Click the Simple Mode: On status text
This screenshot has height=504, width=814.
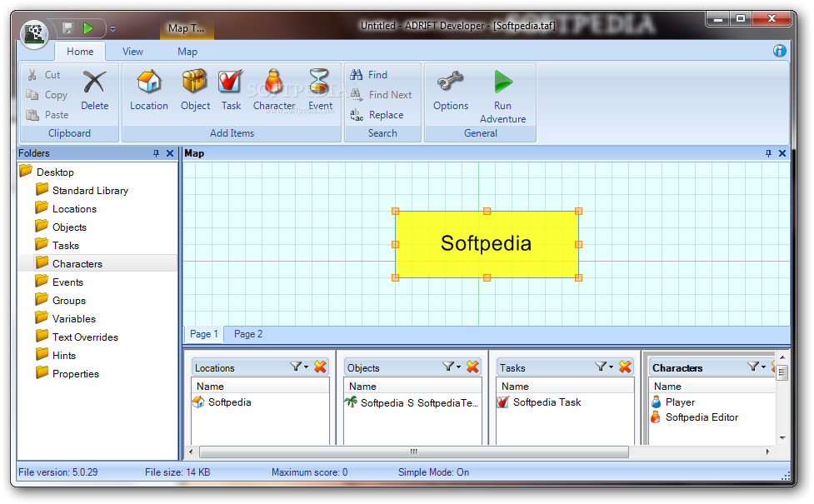point(433,472)
